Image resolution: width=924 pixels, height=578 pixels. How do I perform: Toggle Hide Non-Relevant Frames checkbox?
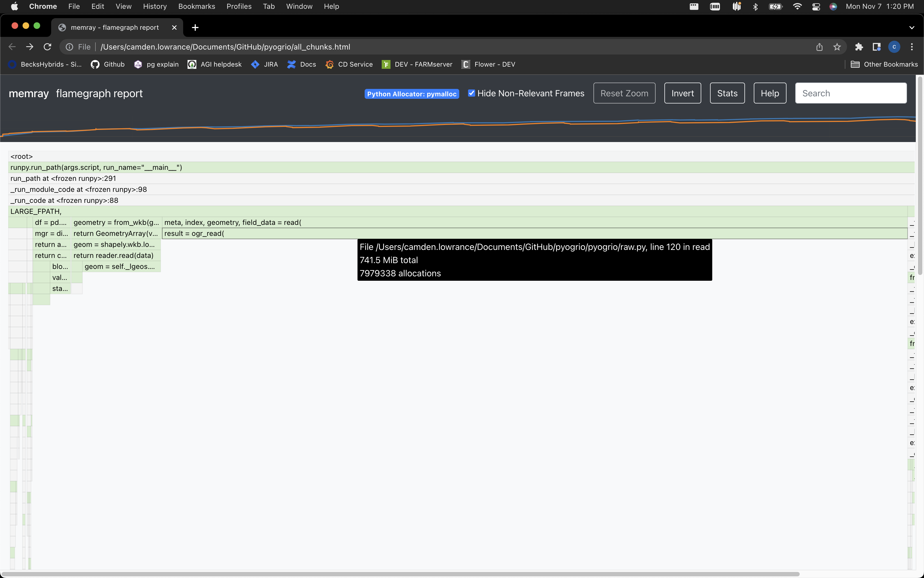(472, 93)
